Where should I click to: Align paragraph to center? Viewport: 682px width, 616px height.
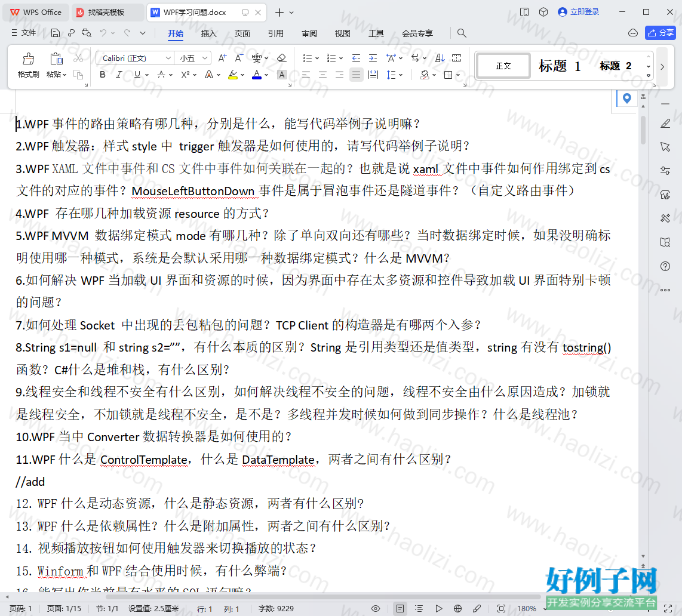pos(322,75)
